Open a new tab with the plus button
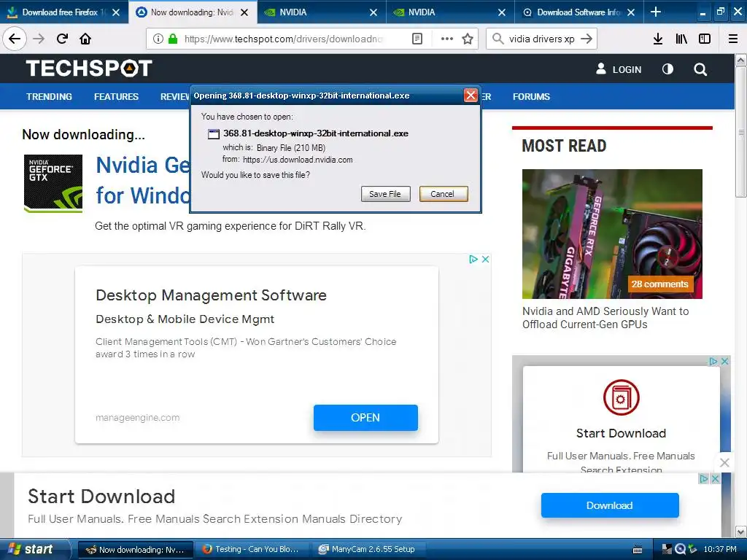The image size is (747, 560). coord(656,12)
